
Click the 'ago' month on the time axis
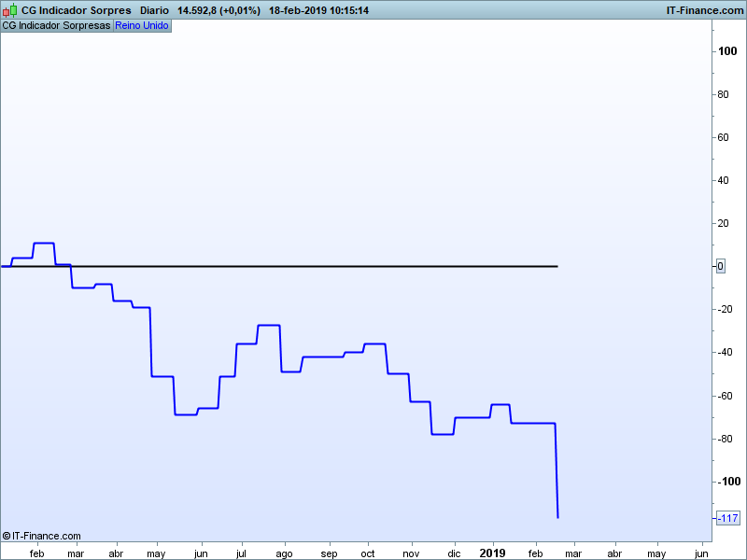click(x=284, y=553)
